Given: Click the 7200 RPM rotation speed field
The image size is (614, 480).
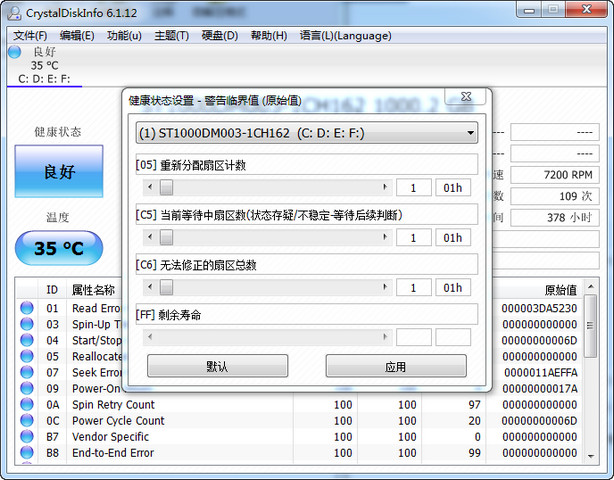Looking at the screenshot, I should coord(555,175).
